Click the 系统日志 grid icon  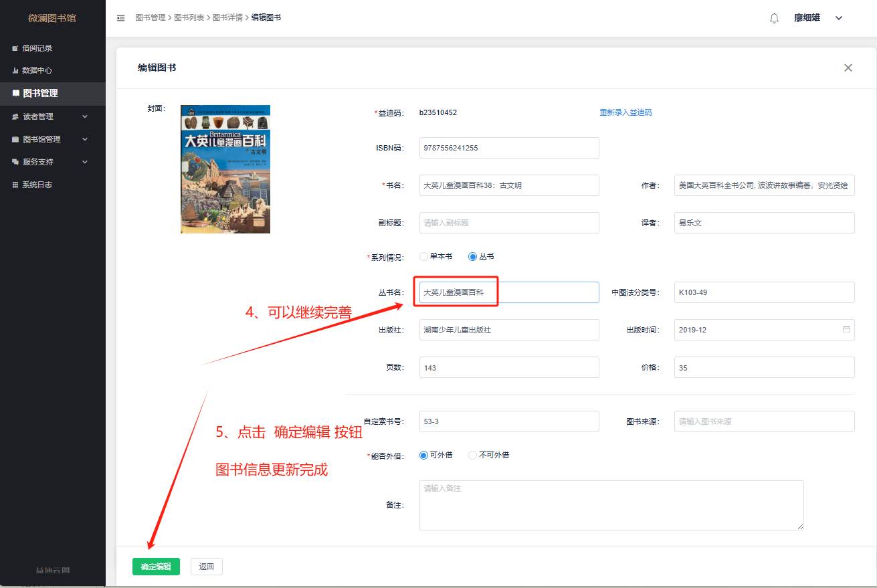pos(15,185)
